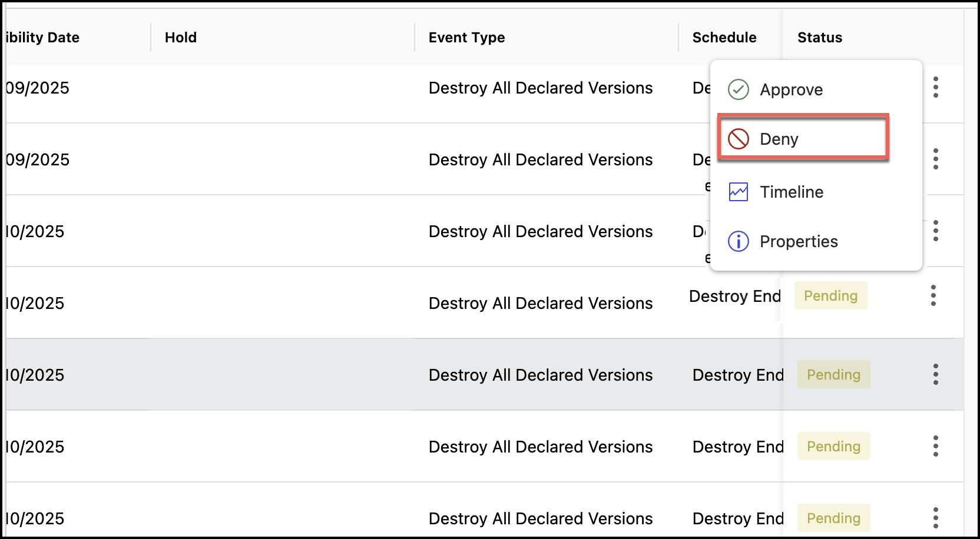980x539 pixels.
Task: Click the third row's vertical ellipsis icon
Action: pos(935,231)
